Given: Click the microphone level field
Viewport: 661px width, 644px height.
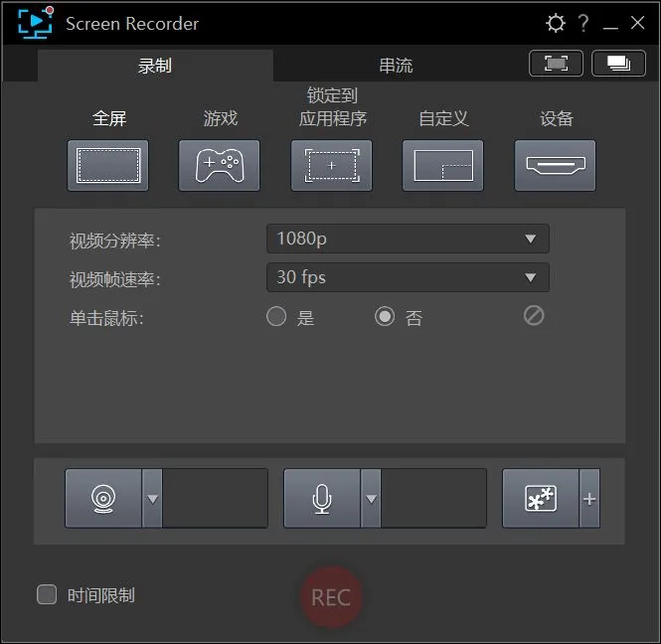Looking at the screenshot, I should (x=433, y=498).
